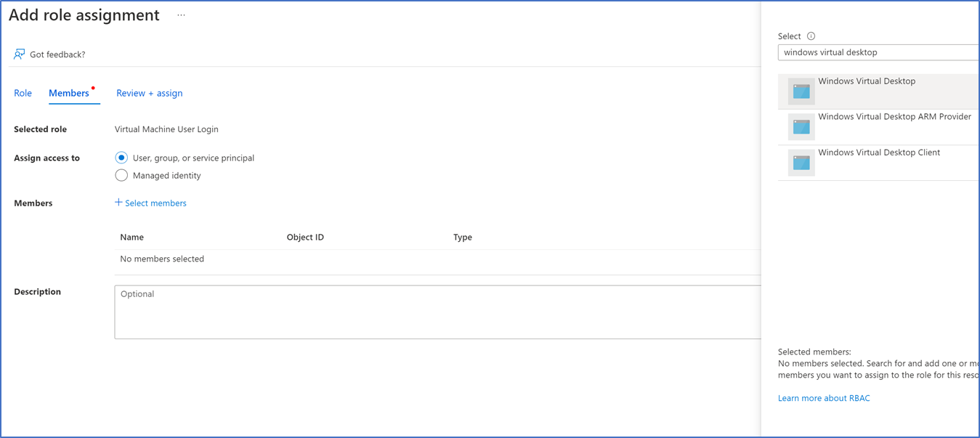
Task: Click the Selected members label
Action: pyautogui.click(x=814, y=352)
